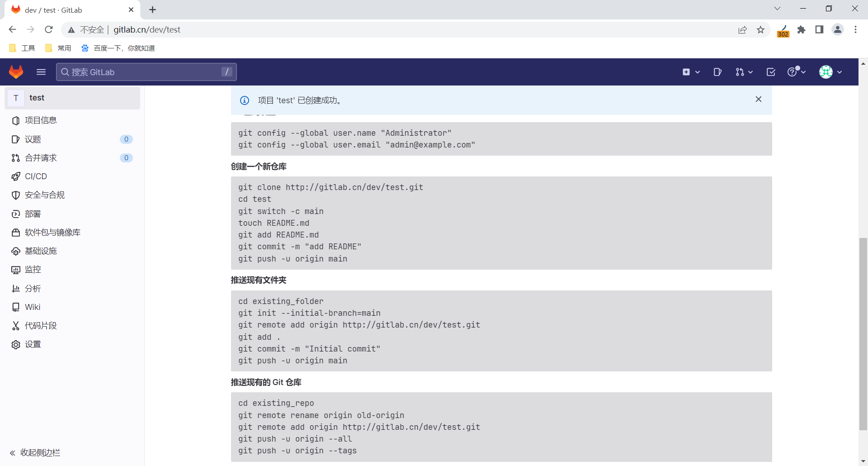The height and width of the screenshot is (466, 868).
Task: Open the Chrome profile avatar
Action: tap(838, 29)
